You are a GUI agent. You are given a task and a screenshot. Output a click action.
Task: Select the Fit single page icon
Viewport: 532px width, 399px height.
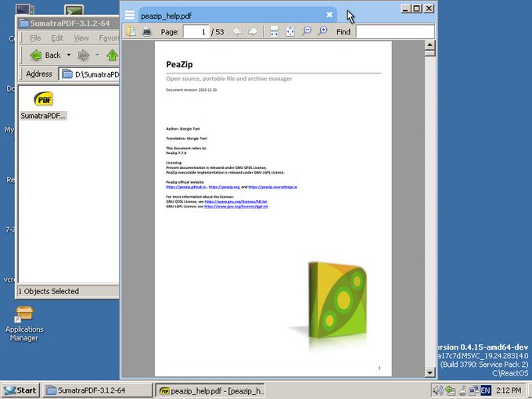pyautogui.click(x=290, y=31)
